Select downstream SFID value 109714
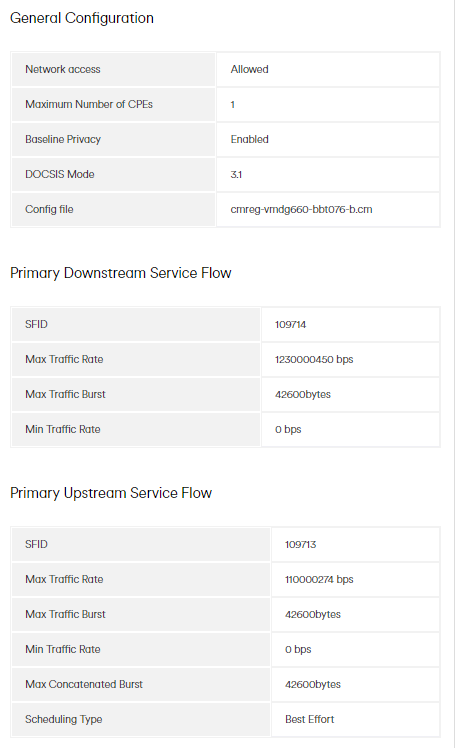 [x=290, y=324]
